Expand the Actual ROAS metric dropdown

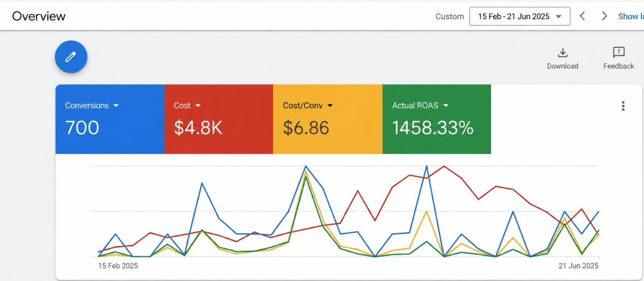pyautogui.click(x=446, y=106)
